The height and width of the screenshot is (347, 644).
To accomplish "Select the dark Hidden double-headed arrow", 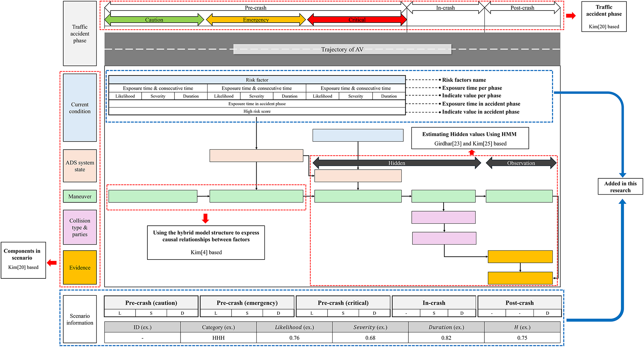I will coord(397,163).
